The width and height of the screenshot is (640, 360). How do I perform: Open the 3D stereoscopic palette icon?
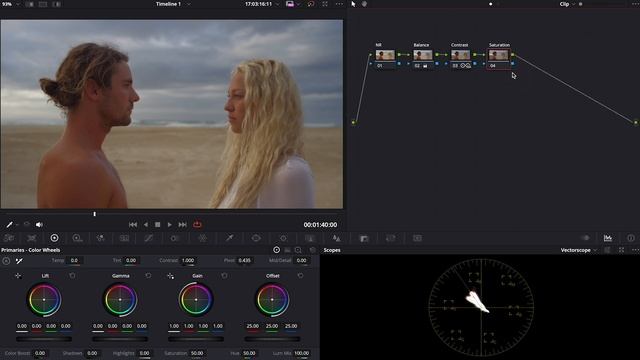pyautogui.click(x=417, y=238)
